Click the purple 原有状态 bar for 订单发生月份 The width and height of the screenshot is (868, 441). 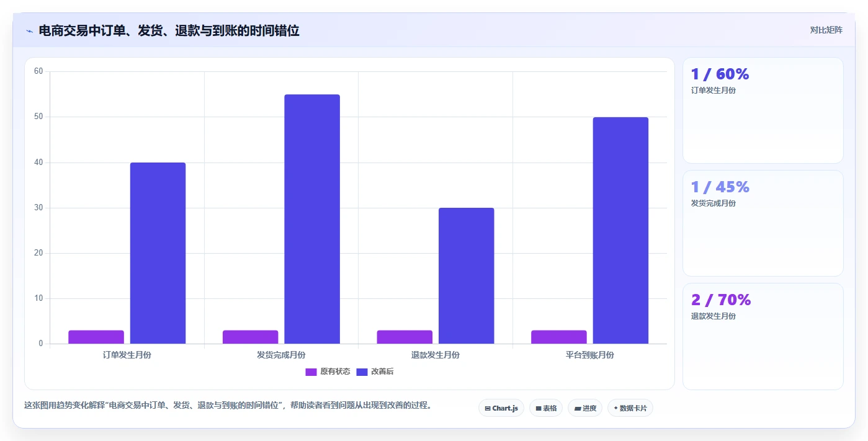coord(96,337)
